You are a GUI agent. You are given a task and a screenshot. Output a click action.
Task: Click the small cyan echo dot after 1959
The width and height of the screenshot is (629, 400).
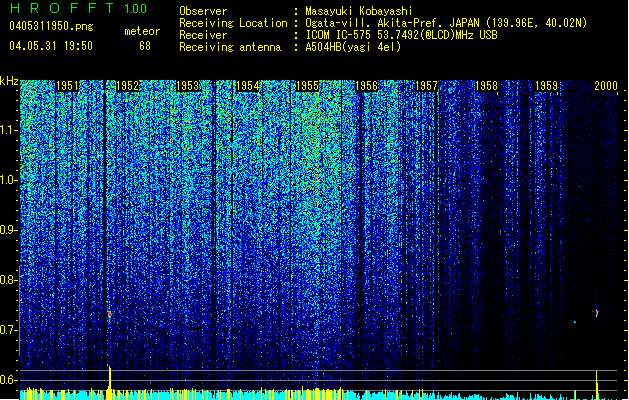575,322
